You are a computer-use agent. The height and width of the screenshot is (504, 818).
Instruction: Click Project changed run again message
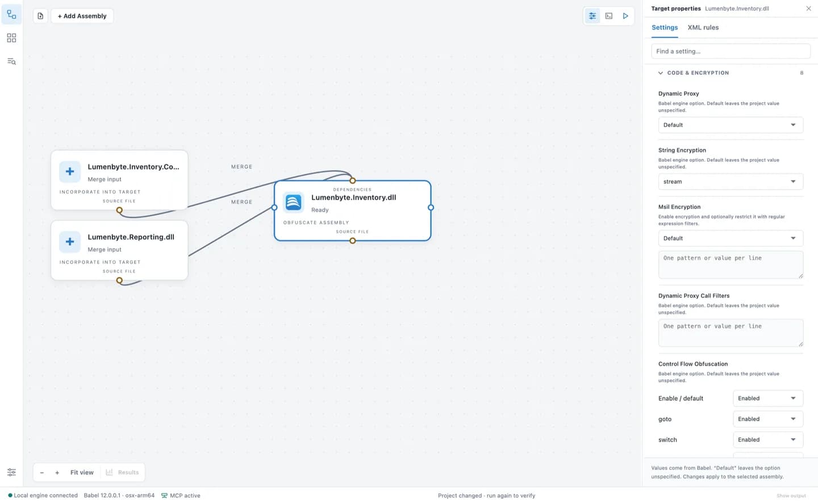486,495
